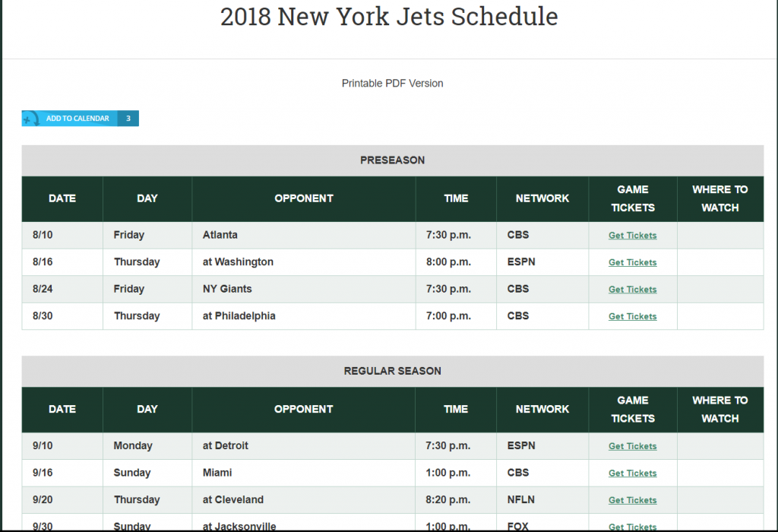Click the regular season Network column header
The image size is (778, 532).
click(542, 409)
